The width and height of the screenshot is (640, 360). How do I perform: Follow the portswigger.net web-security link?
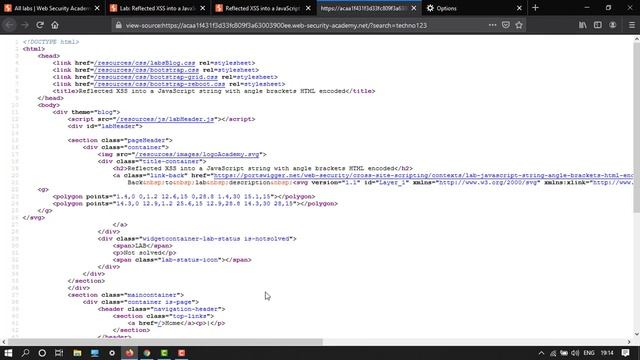[x=424, y=176]
